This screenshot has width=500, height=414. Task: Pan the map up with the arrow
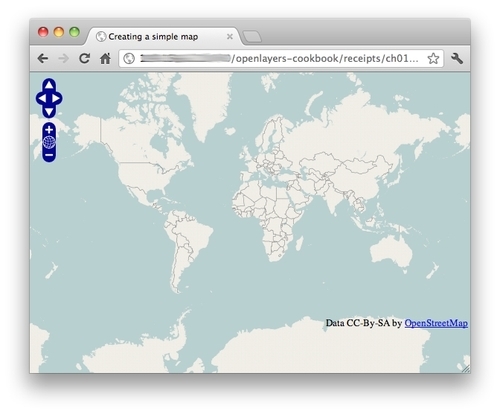[x=49, y=85]
